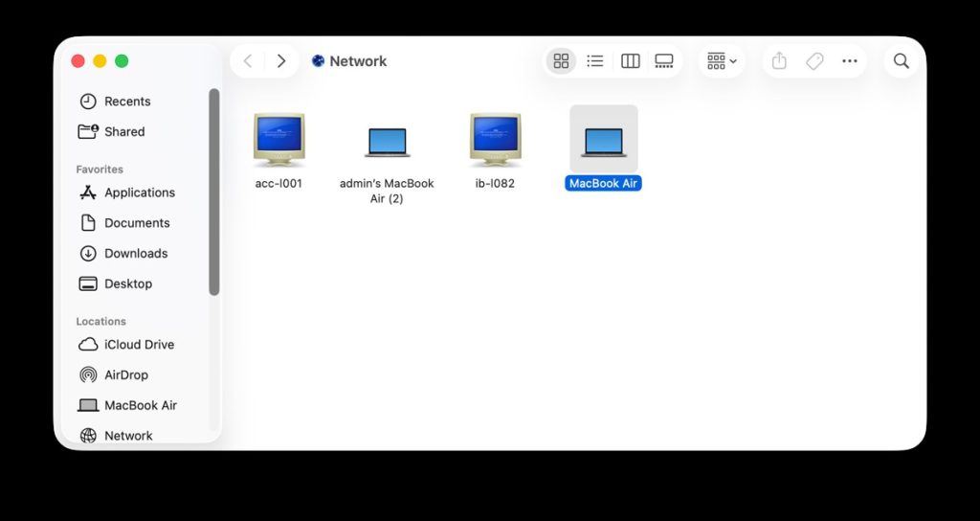Click the highlighted MacBook Air name label
The height and width of the screenshot is (521, 980).
603,183
